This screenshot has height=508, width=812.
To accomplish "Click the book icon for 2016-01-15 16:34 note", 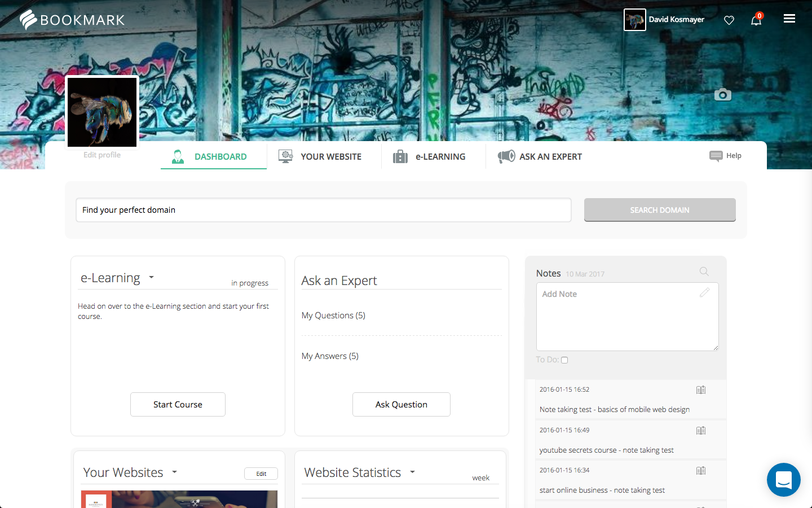I will [x=701, y=471].
